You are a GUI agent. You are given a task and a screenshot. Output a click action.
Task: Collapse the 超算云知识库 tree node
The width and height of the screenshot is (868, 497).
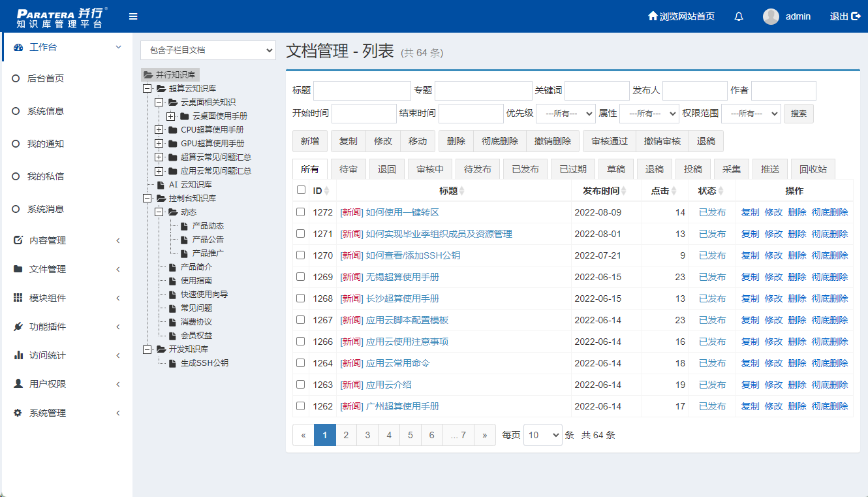[x=147, y=89]
